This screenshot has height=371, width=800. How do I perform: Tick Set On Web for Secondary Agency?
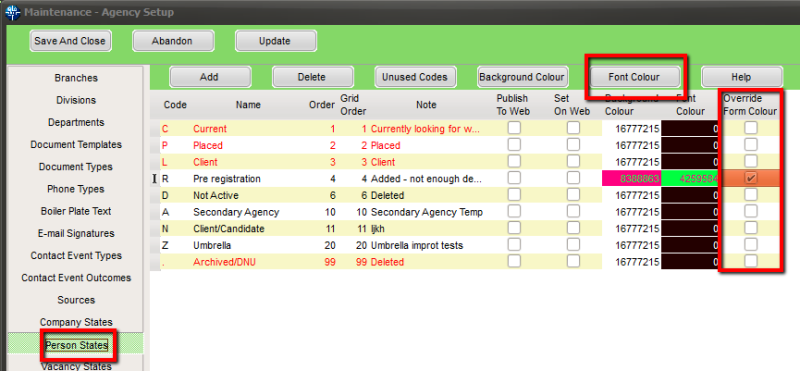click(x=573, y=211)
